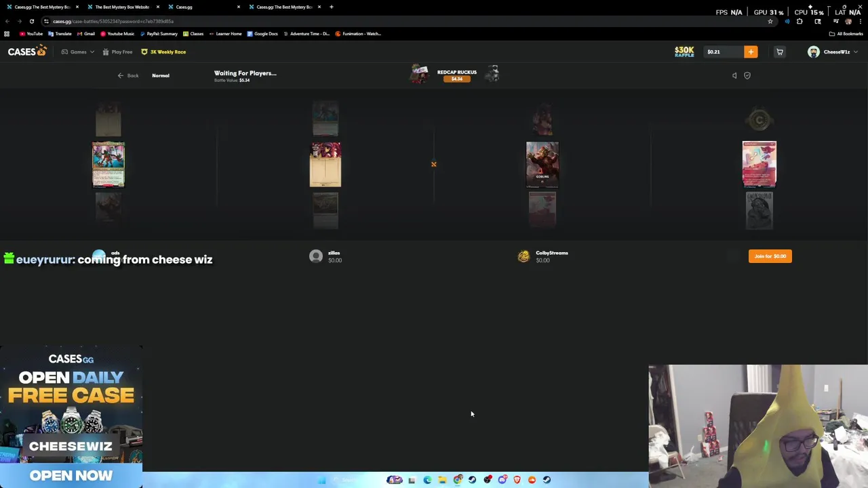Click the orange plus deposit button
The image size is (868, 488).
[x=751, y=52]
